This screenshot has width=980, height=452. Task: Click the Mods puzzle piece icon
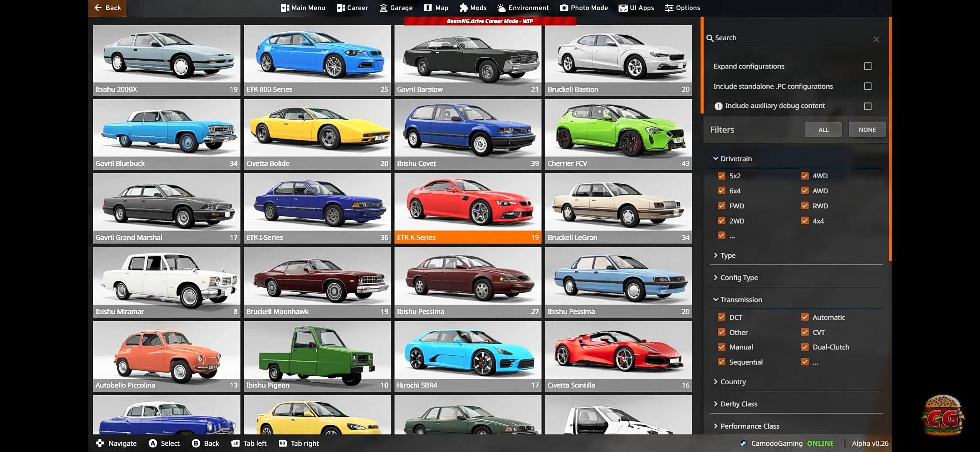coord(464,8)
